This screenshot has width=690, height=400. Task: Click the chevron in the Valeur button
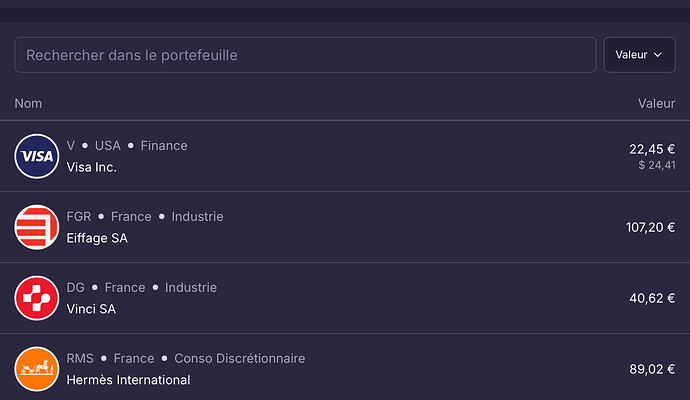(x=658, y=55)
